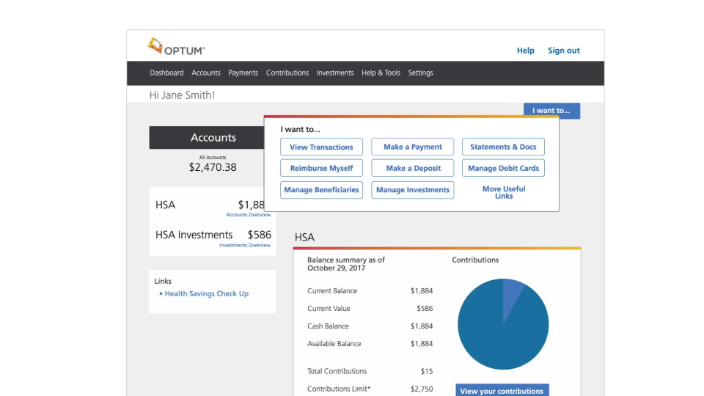Open the Investments Overview link

tap(245, 245)
